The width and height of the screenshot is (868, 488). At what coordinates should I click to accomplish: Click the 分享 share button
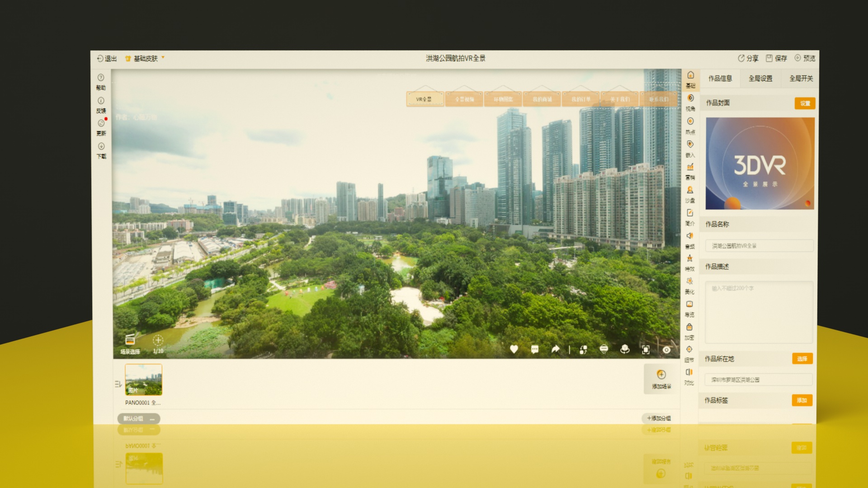coord(748,58)
